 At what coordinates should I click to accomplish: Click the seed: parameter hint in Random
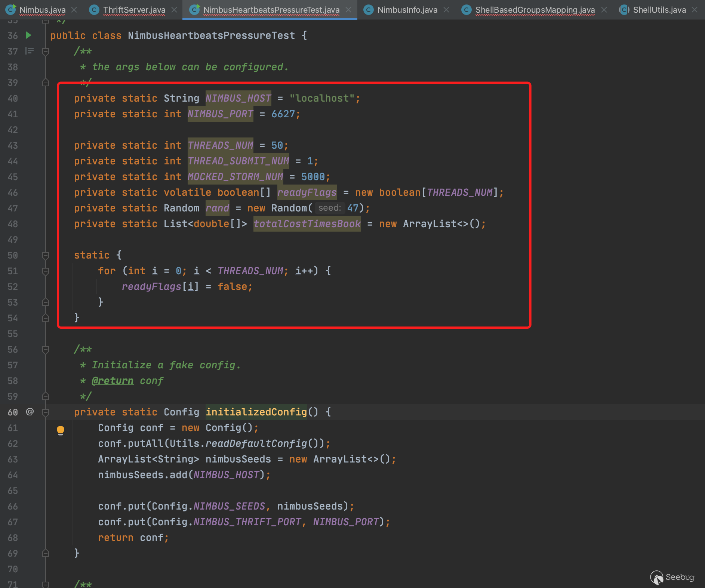pyautogui.click(x=329, y=208)
